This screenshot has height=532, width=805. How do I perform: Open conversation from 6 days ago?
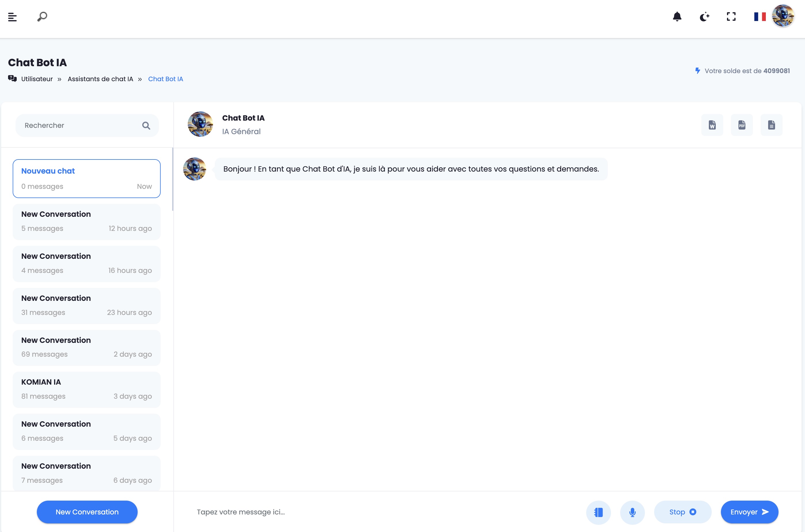pos(86,474)
